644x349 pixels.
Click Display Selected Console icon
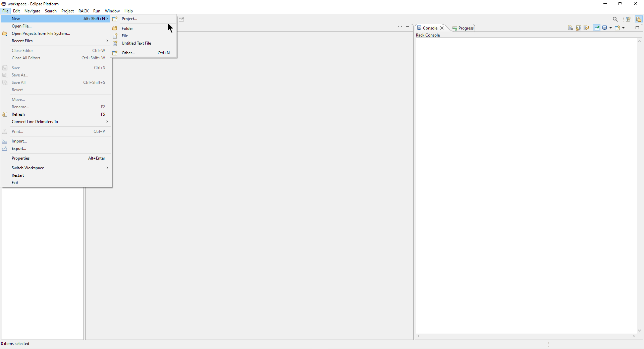pos(605,28)
